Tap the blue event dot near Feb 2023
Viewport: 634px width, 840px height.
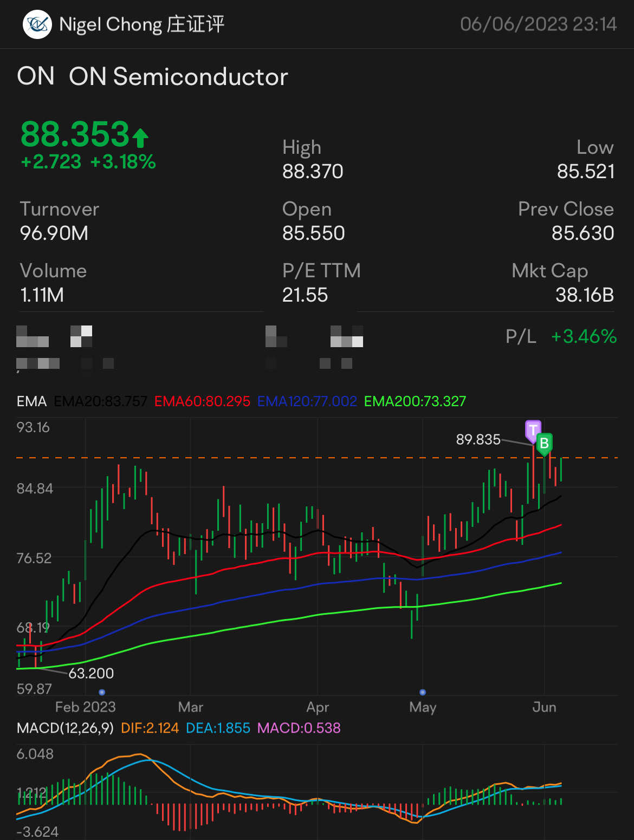coord(102,692)
